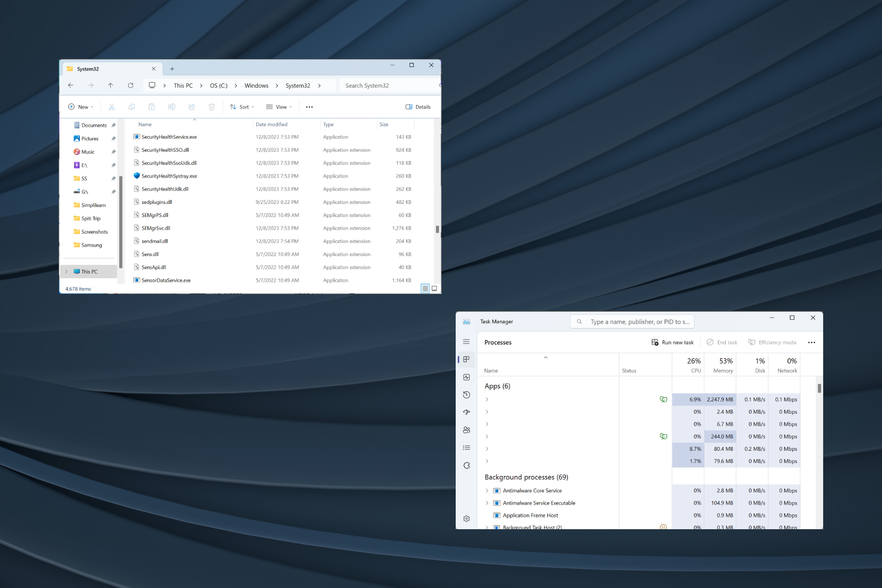Click This PC in the address breadcrumb
Screen dimensions: 882x588
pos(183,86)
